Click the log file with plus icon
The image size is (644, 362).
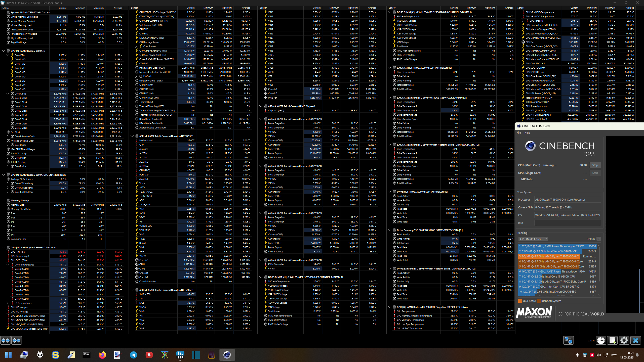[613, 340]
